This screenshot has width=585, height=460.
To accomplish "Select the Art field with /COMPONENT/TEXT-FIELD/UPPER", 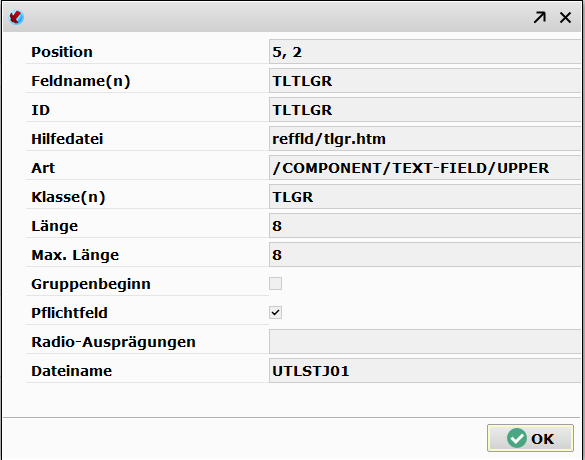I will pyautogui.click(x=425, y=168).
